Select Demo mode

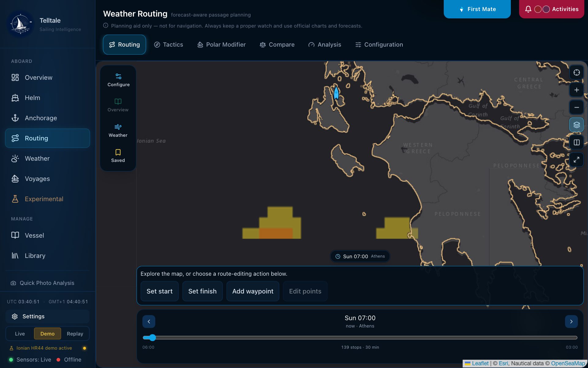(x=47, y=334)
